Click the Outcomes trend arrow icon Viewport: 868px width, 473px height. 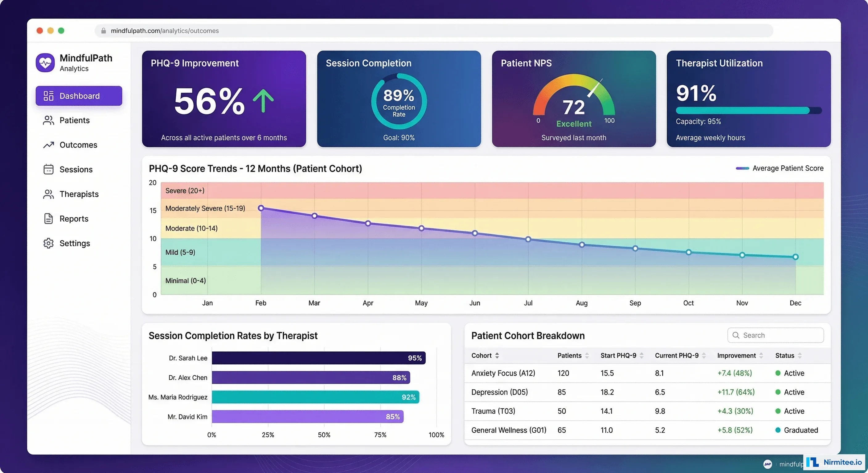tap(48, 145)
